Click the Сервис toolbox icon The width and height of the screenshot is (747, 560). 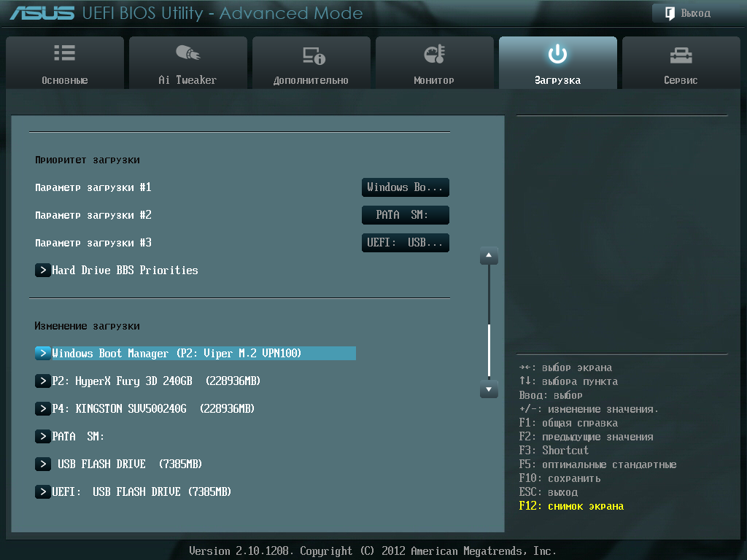tap(681, 55)
